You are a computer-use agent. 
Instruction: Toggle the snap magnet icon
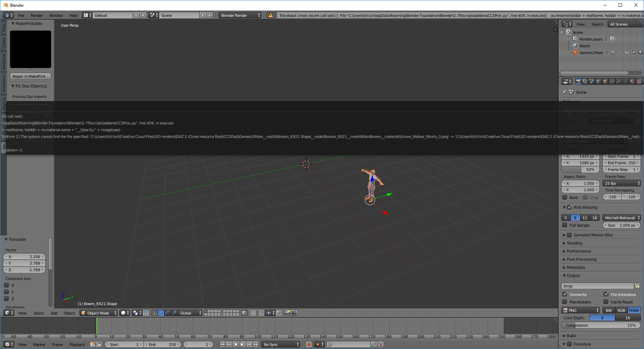262,313
